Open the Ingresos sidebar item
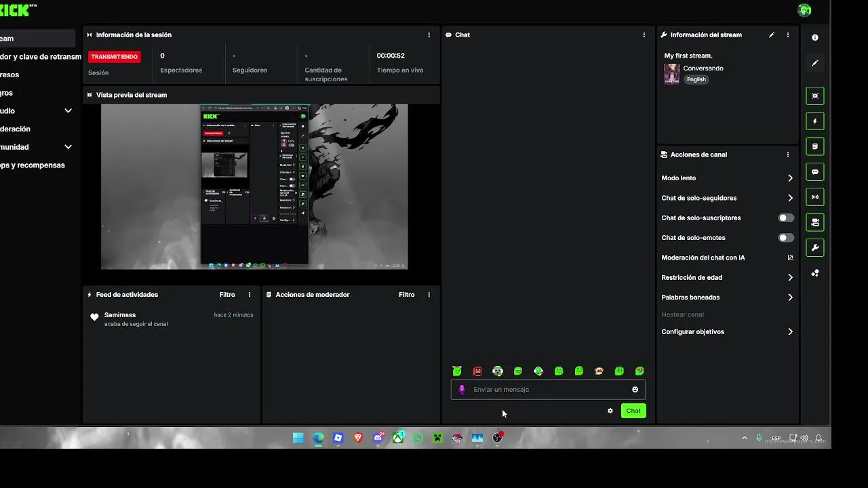This screenshot has width=868, height=488. coord(9,75)
